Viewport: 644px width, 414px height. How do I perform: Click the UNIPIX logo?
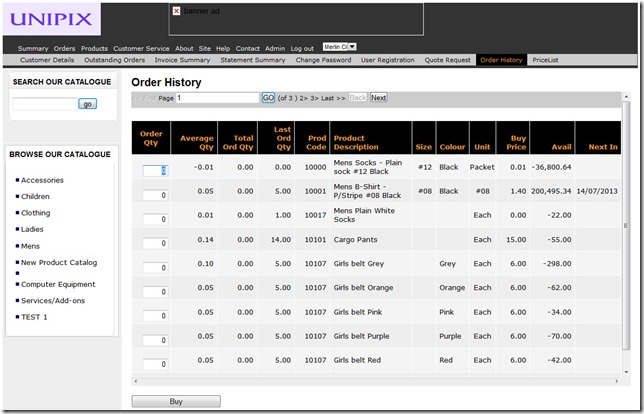(x=52, y=19)
